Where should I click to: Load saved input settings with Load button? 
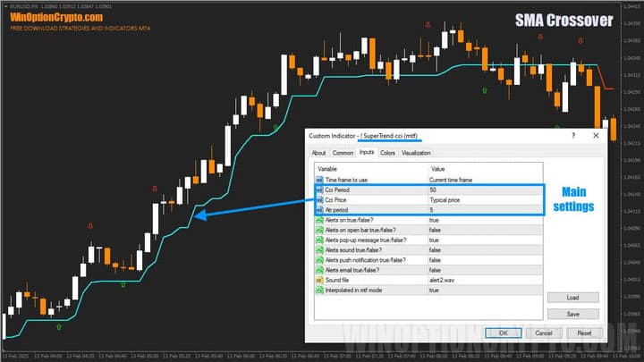coord(573,298)
